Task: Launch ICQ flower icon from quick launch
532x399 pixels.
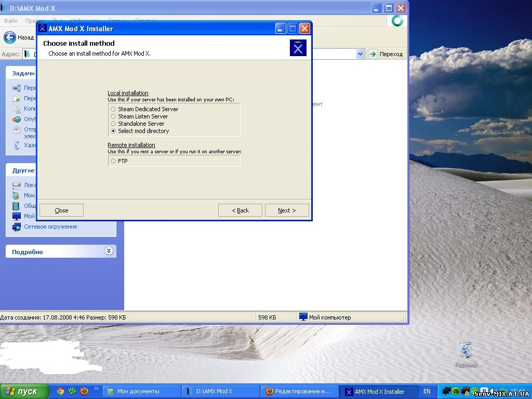Action: click(72, 391)
